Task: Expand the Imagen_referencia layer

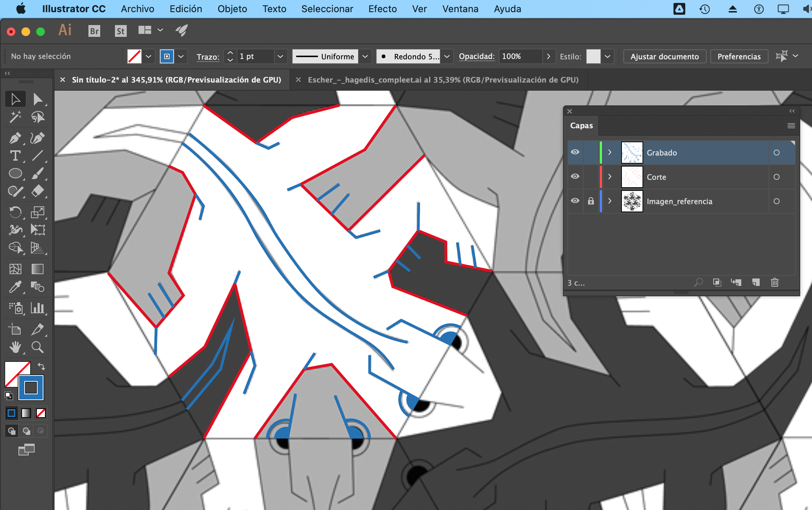Action: click(610, 201)
